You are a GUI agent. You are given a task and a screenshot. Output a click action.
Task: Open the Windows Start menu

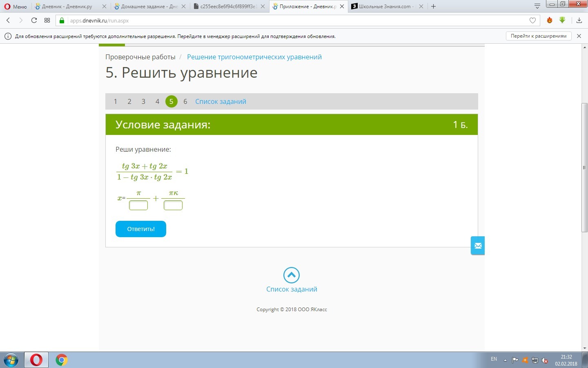pos(11,360)
